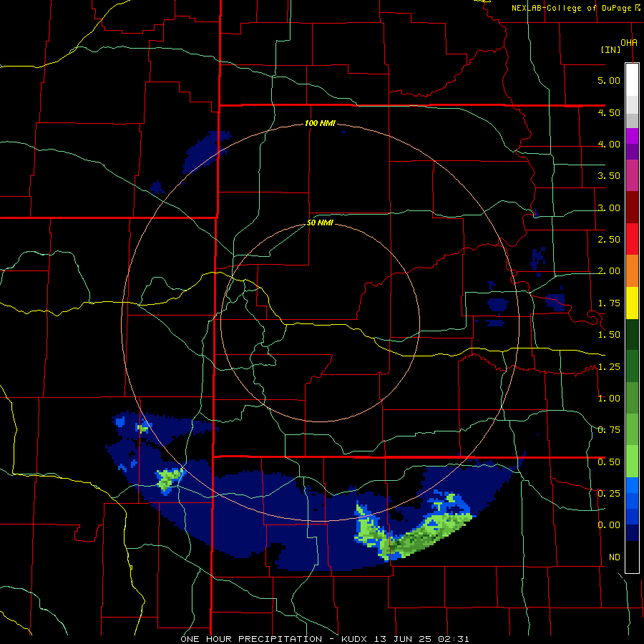Select the black ND swatch at legend bottom
Screen dimensions: 644x644
tap(632, 557)
